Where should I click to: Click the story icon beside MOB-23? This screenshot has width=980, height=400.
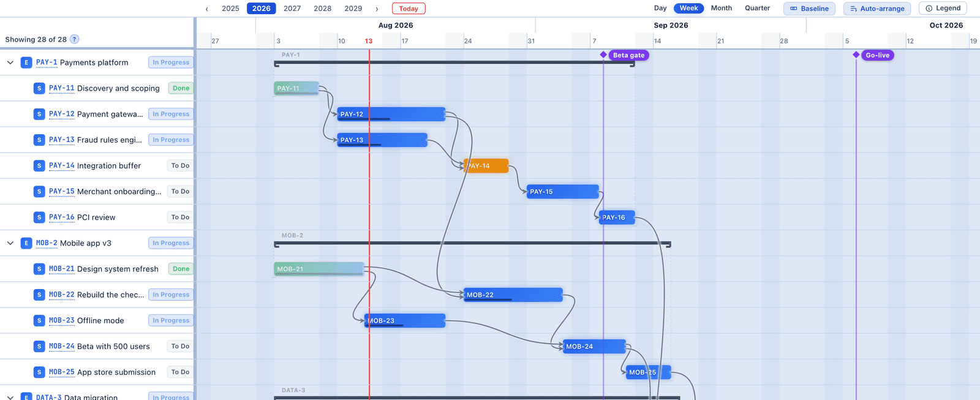tap(39, 320)
